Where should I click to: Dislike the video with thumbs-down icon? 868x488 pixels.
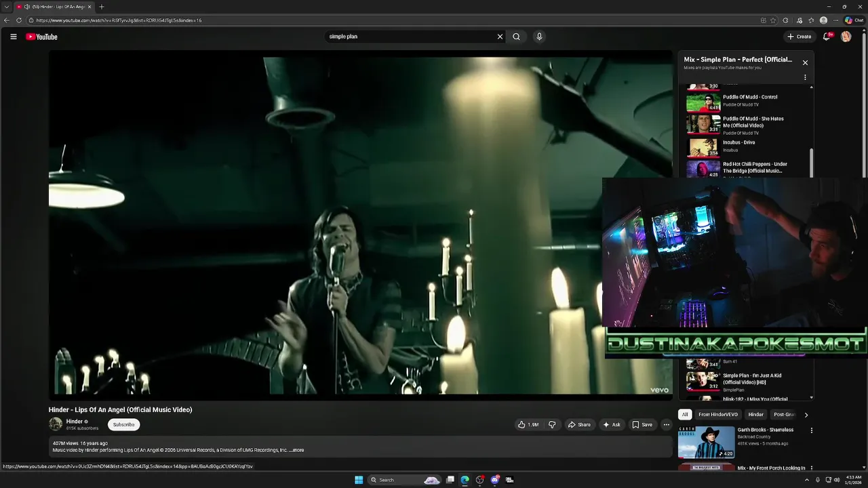[x=552, y=425]
